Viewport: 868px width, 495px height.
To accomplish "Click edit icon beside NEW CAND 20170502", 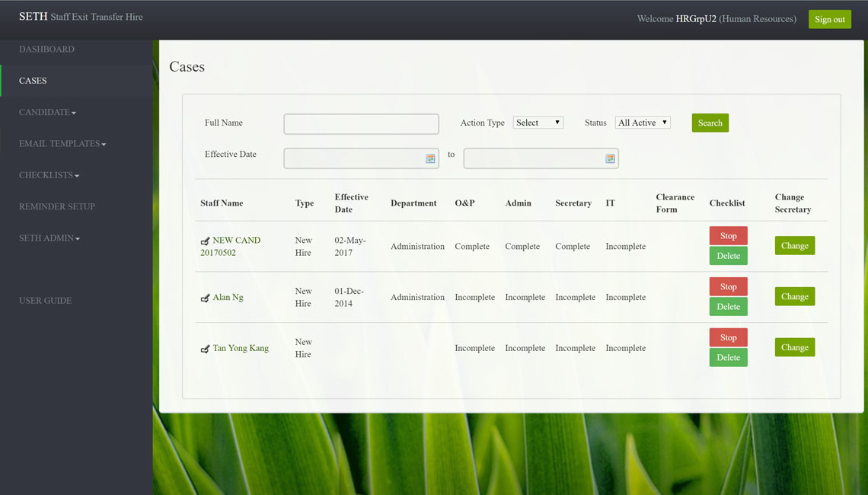I will click(205, 241).
